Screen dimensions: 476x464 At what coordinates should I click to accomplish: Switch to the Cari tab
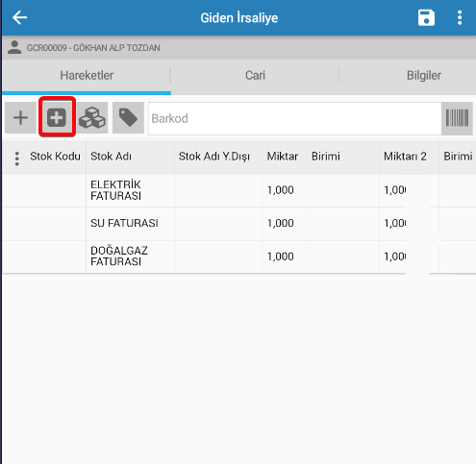tap(255, 76)
